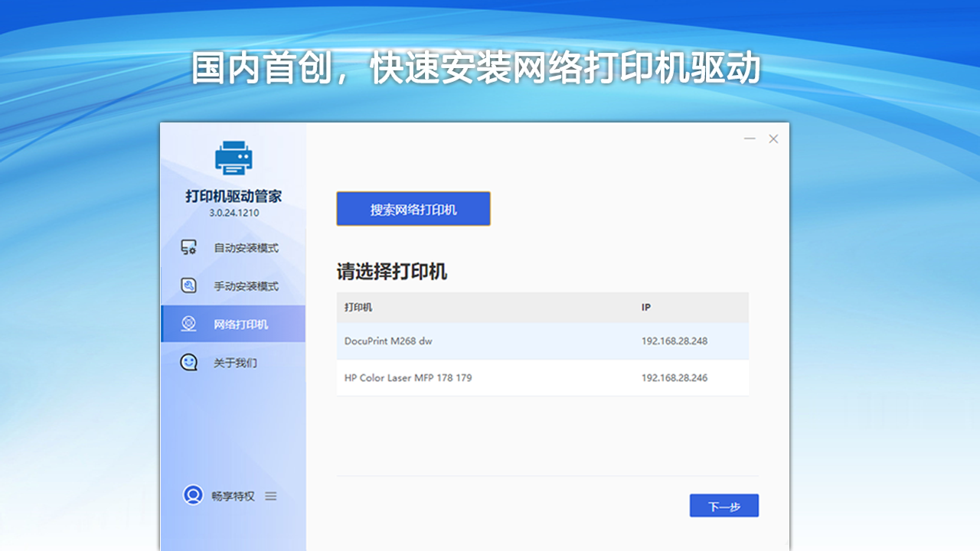980x551 pixels.
Task: Click the gear on the 自动安装模式 icon
Action: point(193,250)
